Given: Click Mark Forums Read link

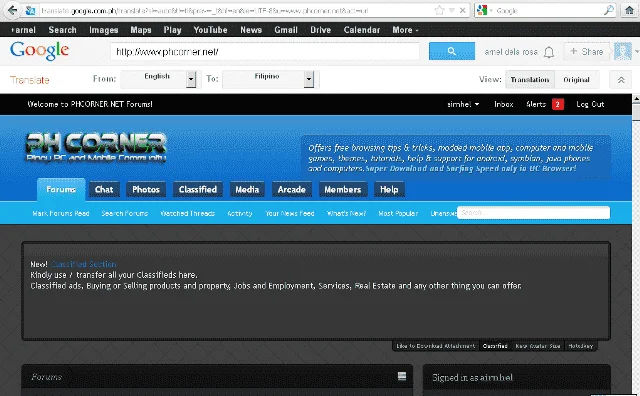Looking at the screenshot, I should pyautogui.click(x=61, y=213).
